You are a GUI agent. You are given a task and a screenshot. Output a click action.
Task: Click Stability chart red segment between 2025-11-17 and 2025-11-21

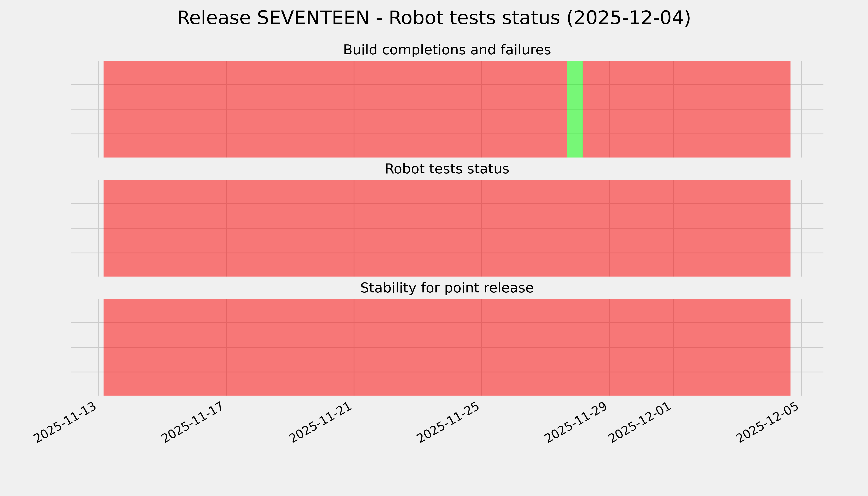point(290,347)
